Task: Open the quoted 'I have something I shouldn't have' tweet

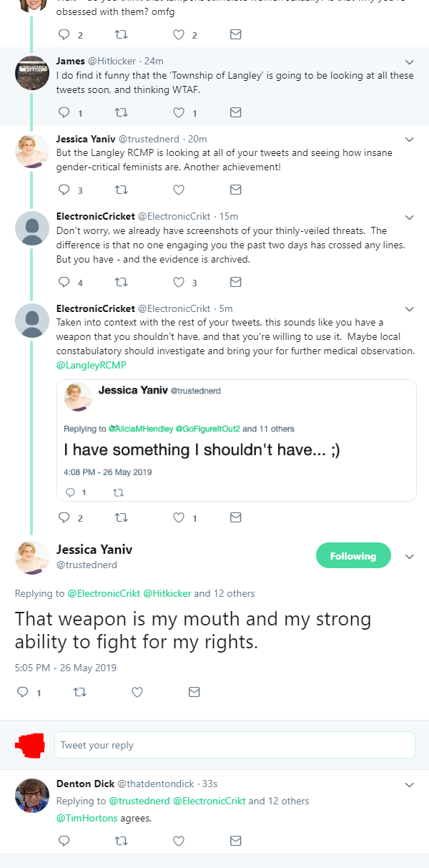Action: tap(236, 440)
